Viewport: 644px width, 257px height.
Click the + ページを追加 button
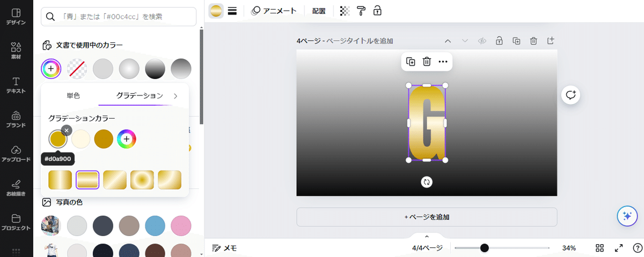(427, 217)
